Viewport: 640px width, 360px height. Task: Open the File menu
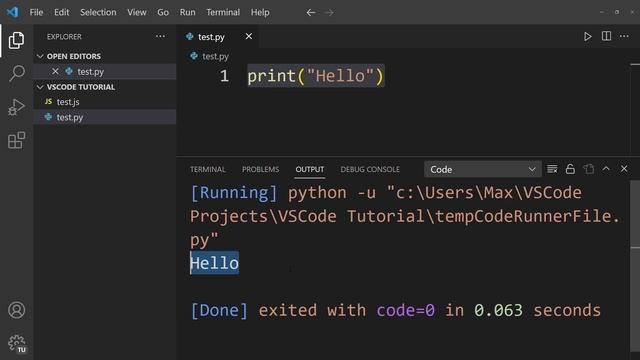[36, 12]
